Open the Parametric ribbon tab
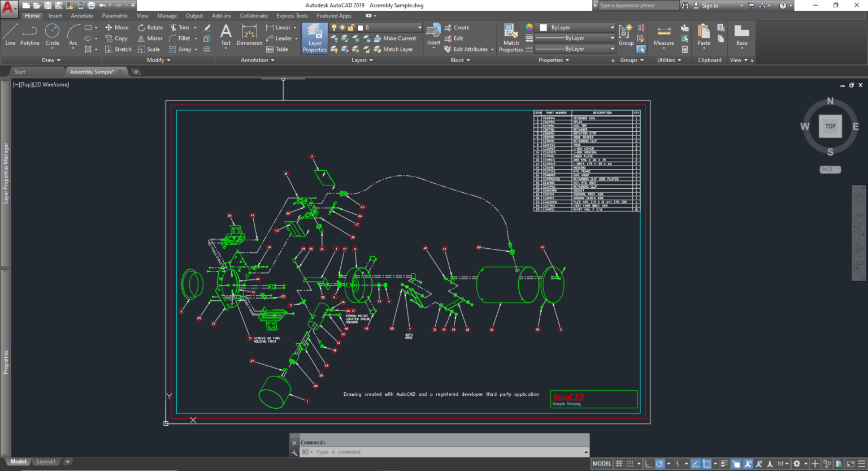The height and width of the screenshot is (471, 868). 115,16
